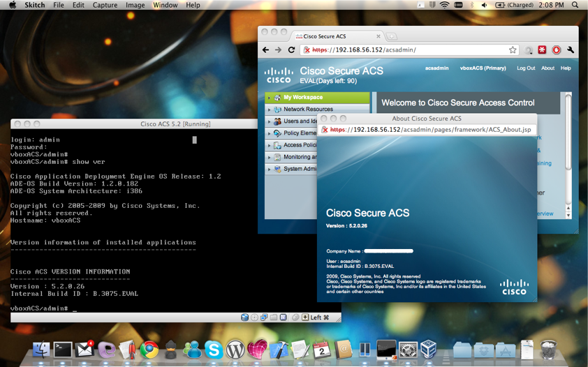Open Terminal from the Dock
The image size is (588, 367).
(63, 350)
